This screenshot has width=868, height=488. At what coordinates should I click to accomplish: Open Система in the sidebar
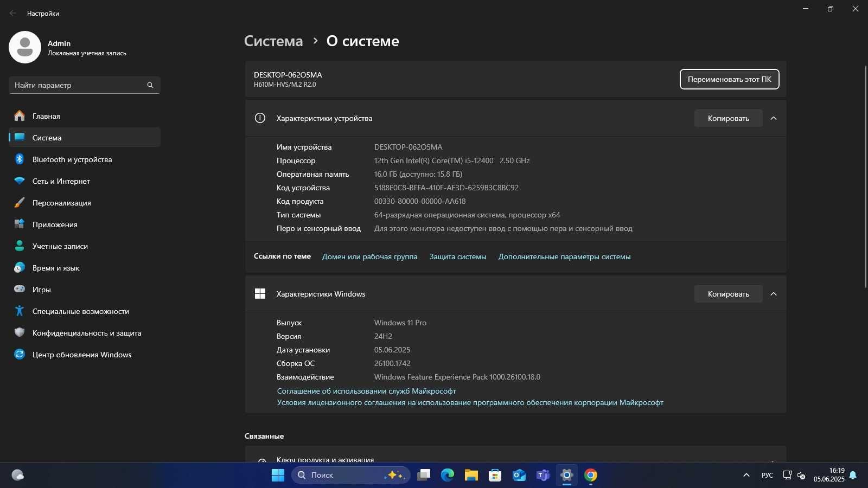click(85, 138)
